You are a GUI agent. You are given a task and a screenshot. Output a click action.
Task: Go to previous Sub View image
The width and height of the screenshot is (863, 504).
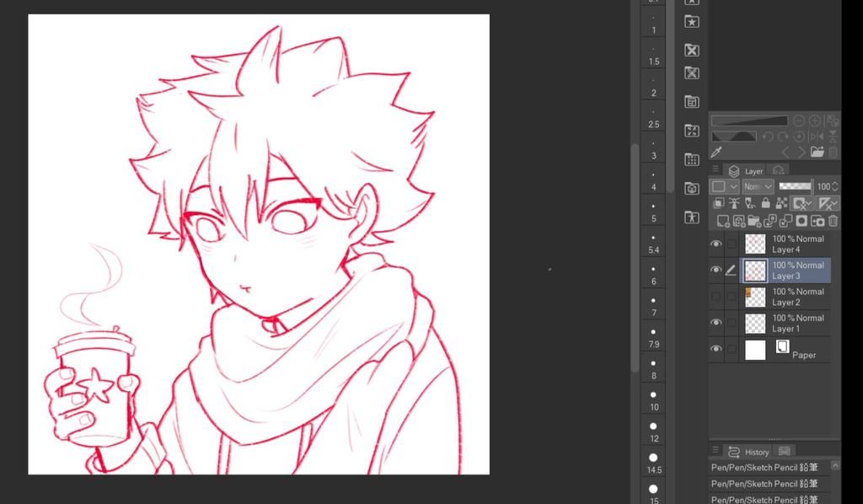[x=785, y=152]
